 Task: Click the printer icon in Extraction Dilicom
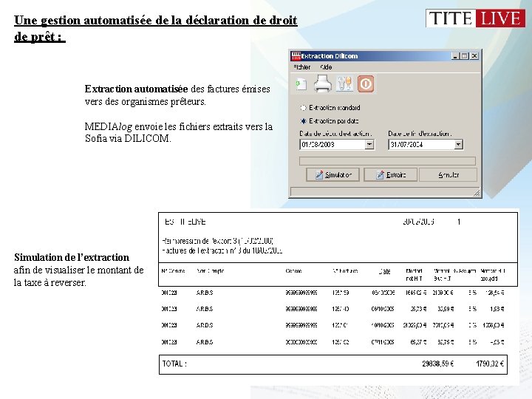[x=322, y=83]
